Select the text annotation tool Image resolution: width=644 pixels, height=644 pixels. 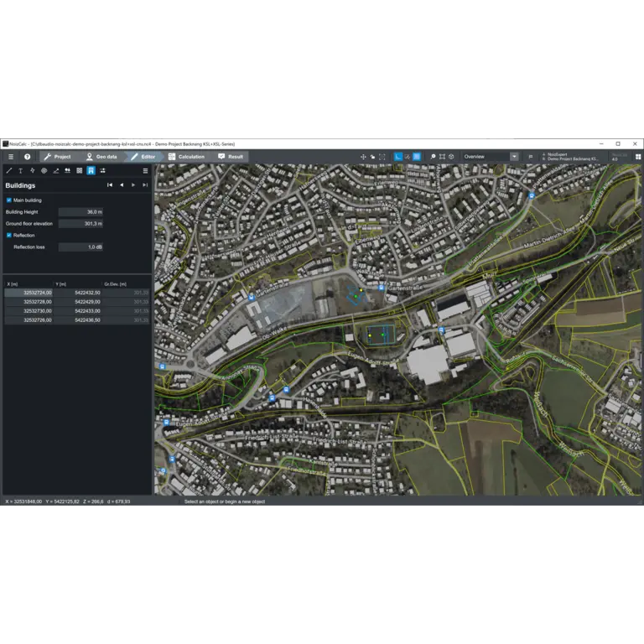(x=20, y=170)
